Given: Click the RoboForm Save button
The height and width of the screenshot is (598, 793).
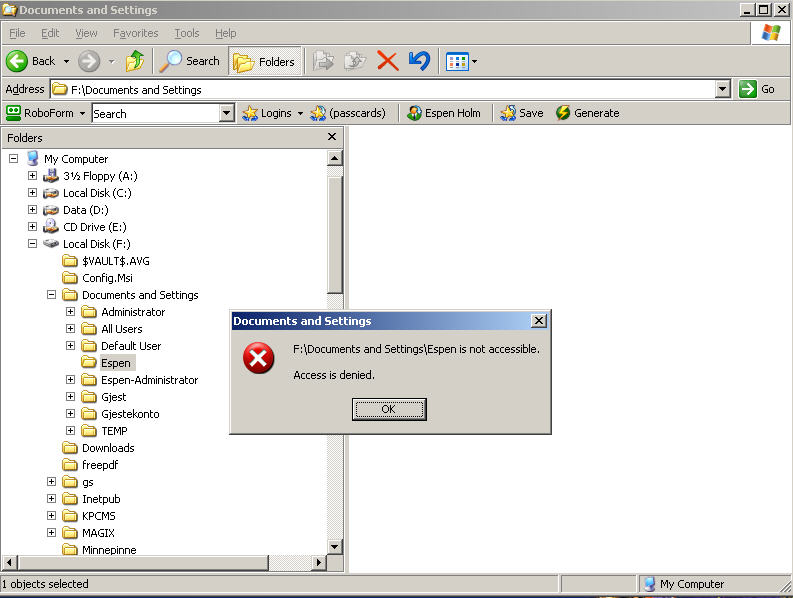Looking at the screenshot, I should point(521,113).
